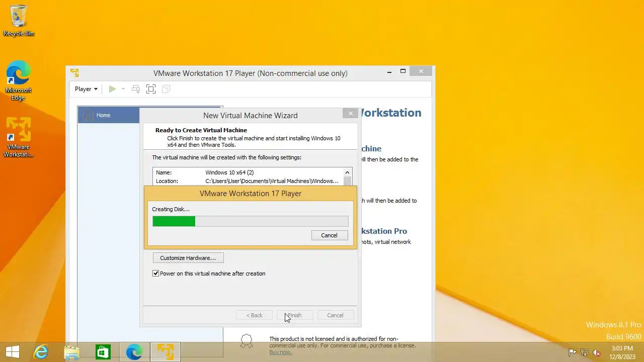Click the license ribbon badge icon

click(246, 341)
